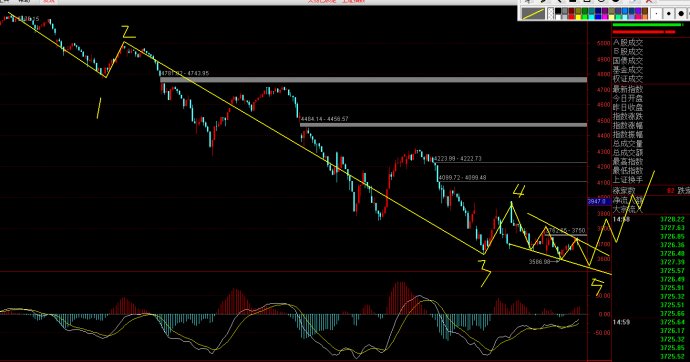Choose the transparent checkered swatch
Image resolution: width=690 pixels, height=362 pixels.
[x=551, y=14]
